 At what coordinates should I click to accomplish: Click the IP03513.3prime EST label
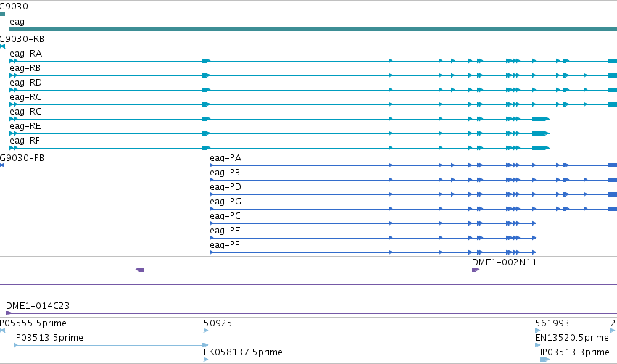click(x=575, y=352)
